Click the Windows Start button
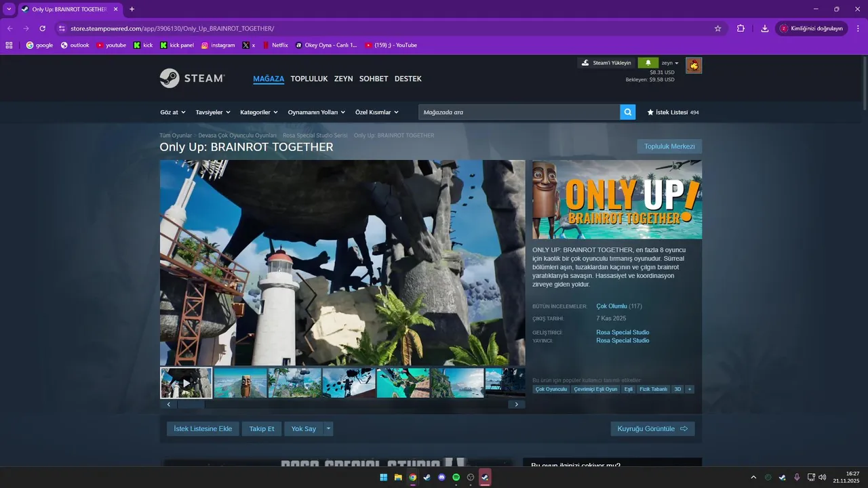This screenshot has height=488, width=868. pos(384,477)
